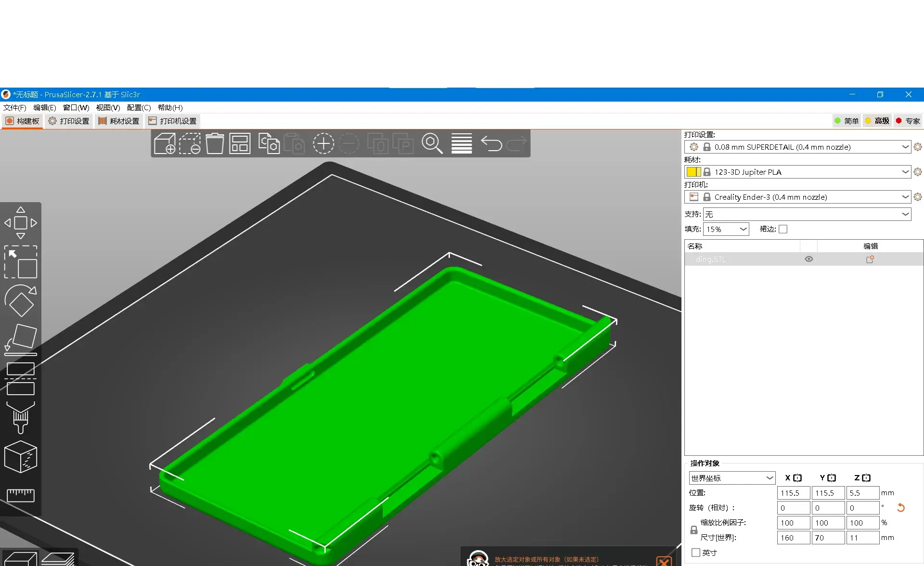Activate the Cut tool
This screenshot has height=566, width=924.
click(21, 378)
